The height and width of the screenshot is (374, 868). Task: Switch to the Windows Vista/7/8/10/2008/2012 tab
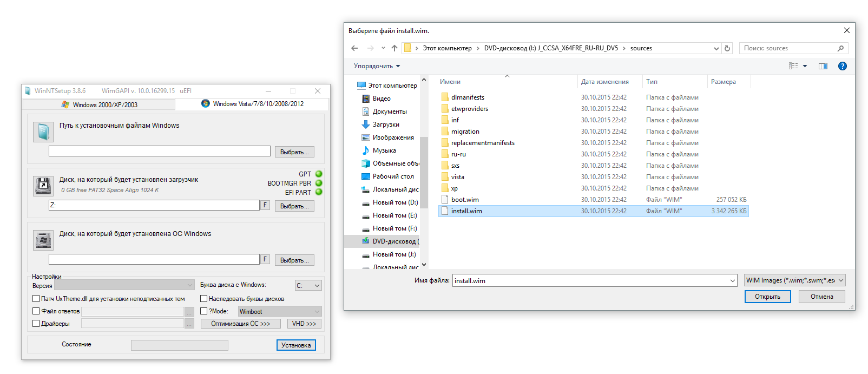pyautogui.click(x=253, y=104)
